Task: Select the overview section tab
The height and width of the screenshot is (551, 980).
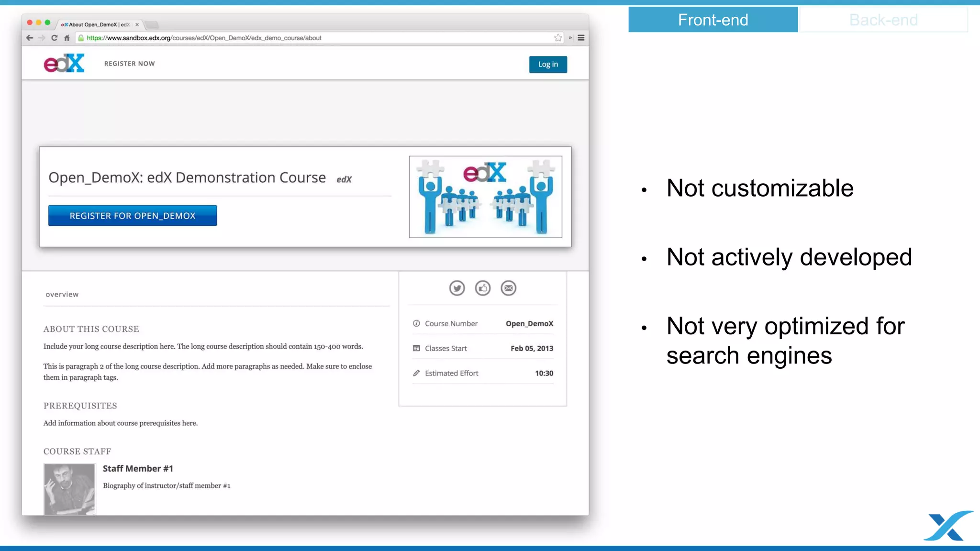Action: [x=62, y=294]
